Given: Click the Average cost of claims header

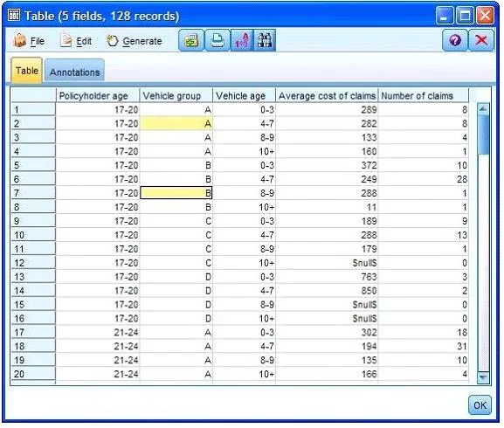Looking at the screenshot, I should click(x=327, y=96).
